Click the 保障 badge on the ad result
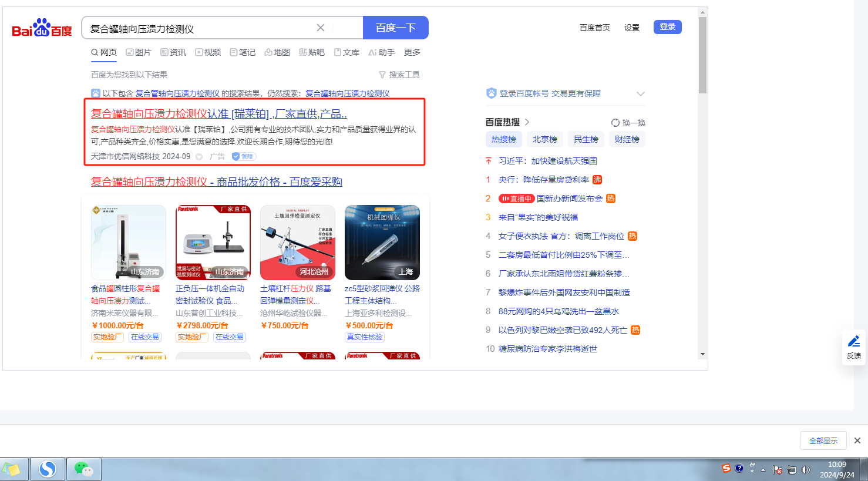 tap(243, 156)
